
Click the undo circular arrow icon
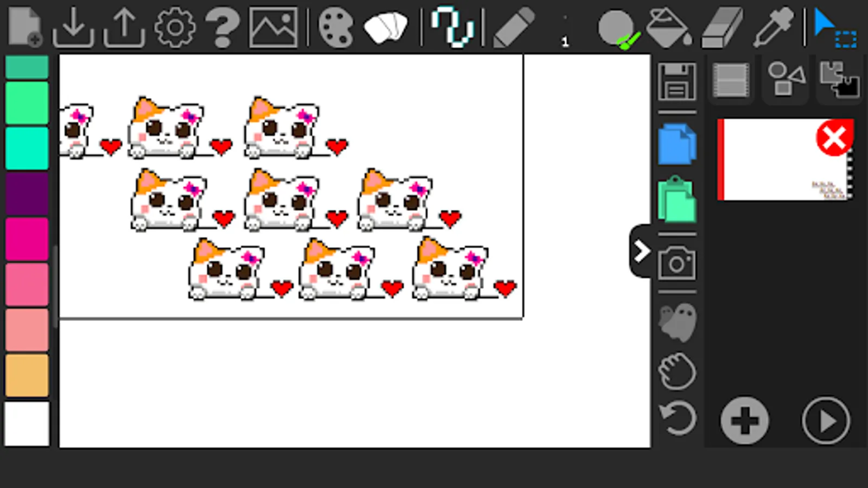[x=677, y=418]
